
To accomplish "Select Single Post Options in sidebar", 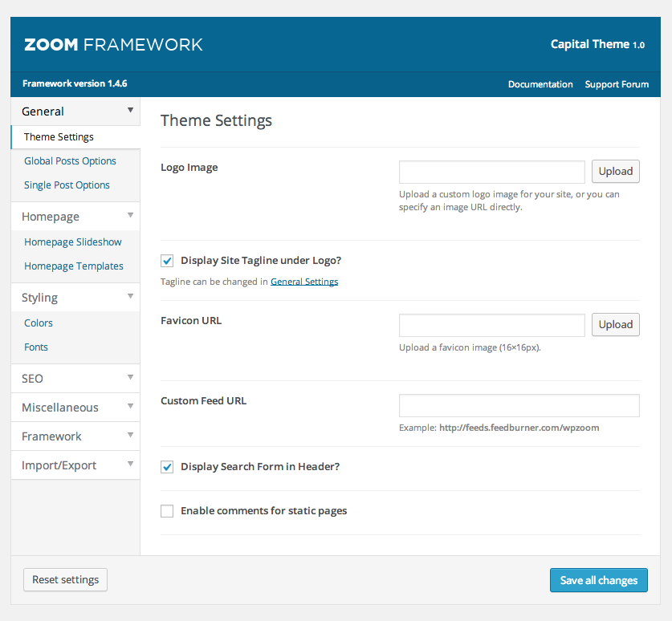I will (67, 185).
